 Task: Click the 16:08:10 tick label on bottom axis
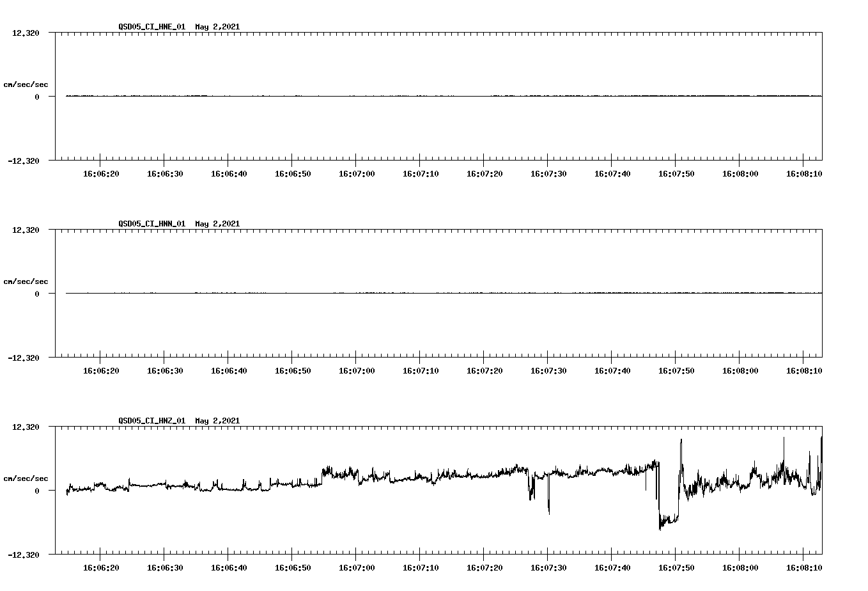pos(805,566)
